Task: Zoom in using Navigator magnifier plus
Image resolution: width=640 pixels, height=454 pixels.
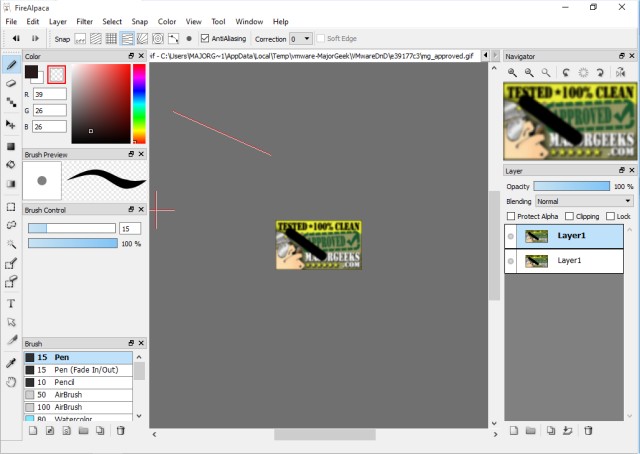Action: pos(512,73)
